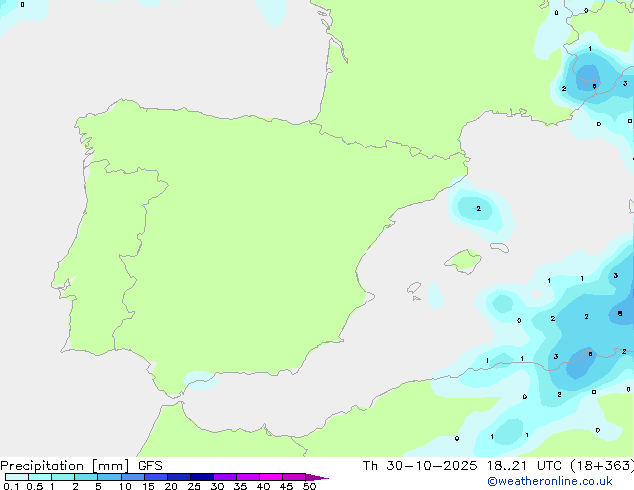
Task: Pick the 40–45 mm magenta legend swatch
Action: click(x=271, y=477)
